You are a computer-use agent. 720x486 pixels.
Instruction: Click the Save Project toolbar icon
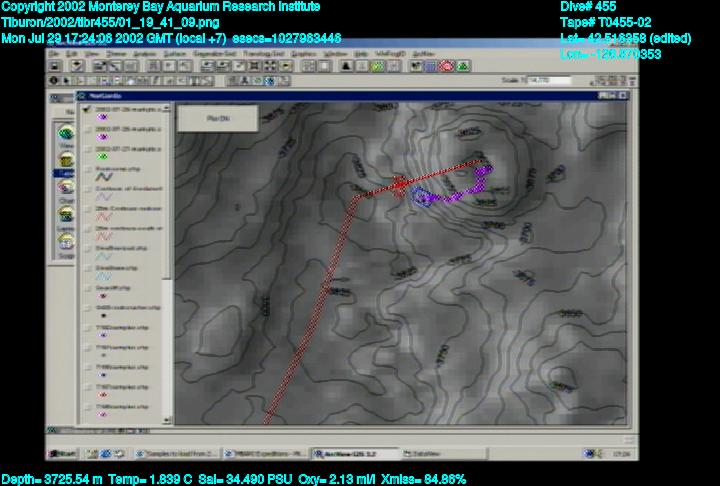point(54,66)
